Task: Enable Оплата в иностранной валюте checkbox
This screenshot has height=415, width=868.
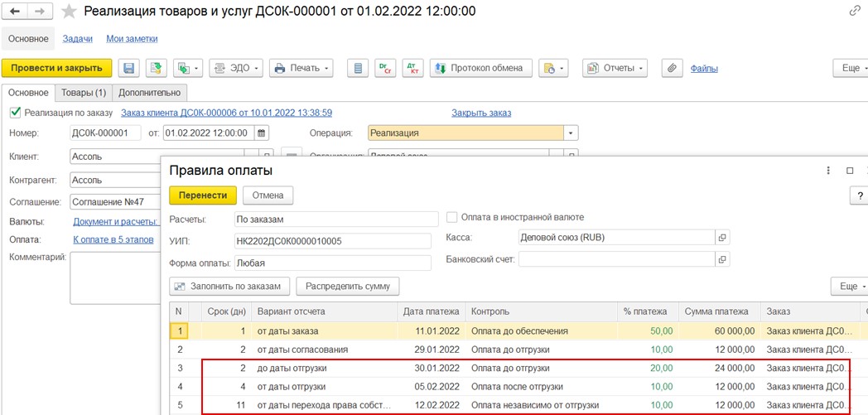Action: (x=452, y=217)
